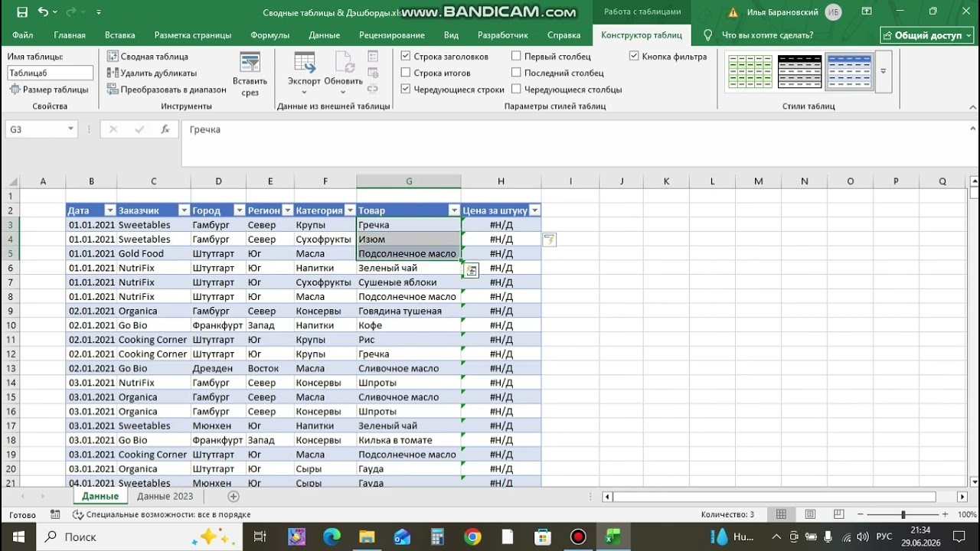
Task: Open Microsoft Edge from the taskbar
Action: 332,536
